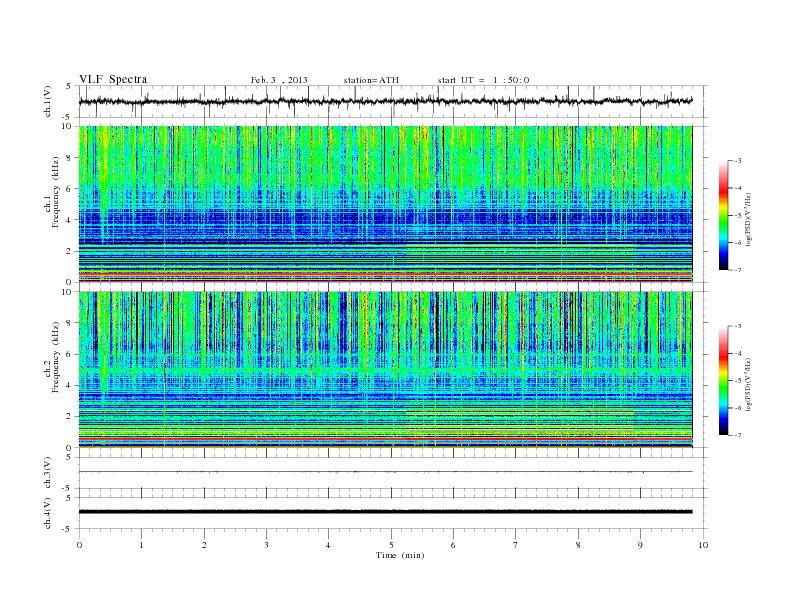Click the time axis tick label "3"

(x=266, y=545)
